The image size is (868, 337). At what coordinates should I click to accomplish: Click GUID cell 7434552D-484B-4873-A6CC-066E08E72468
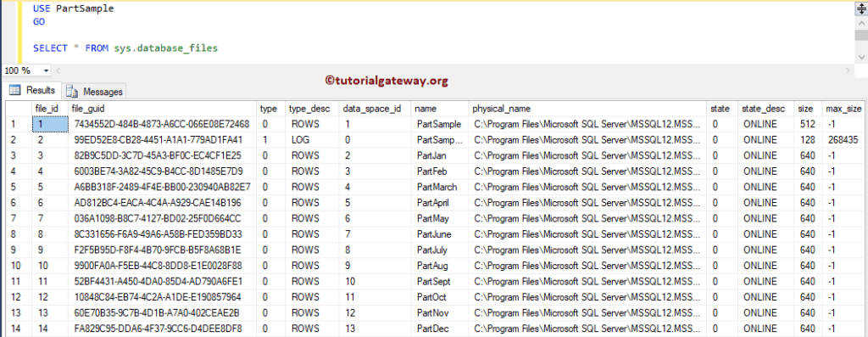click(x=162, y=125)
